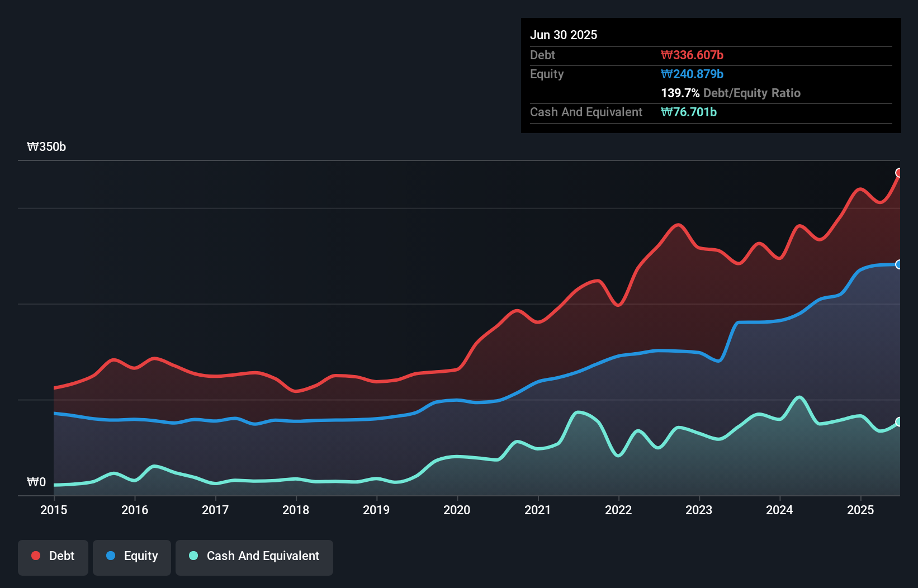Select the teal Cash endpoint marker on chart
The height and width of the screenshot is (588, 918).
899,423
